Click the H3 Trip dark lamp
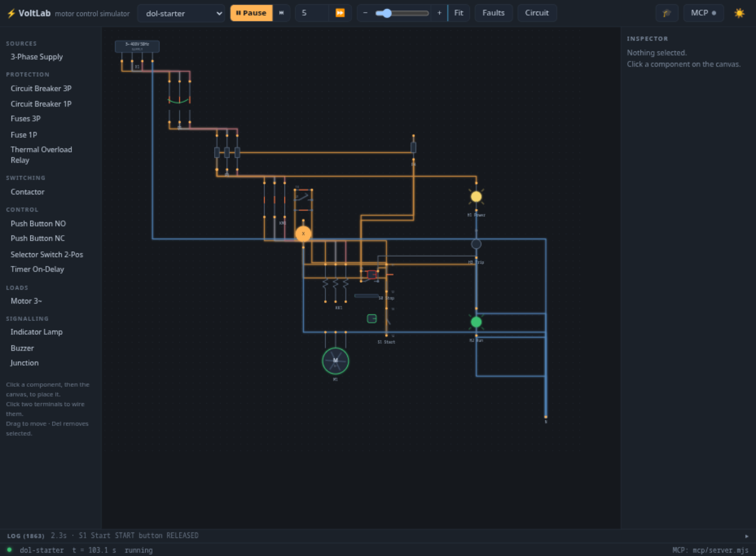 tap(476, 244)
